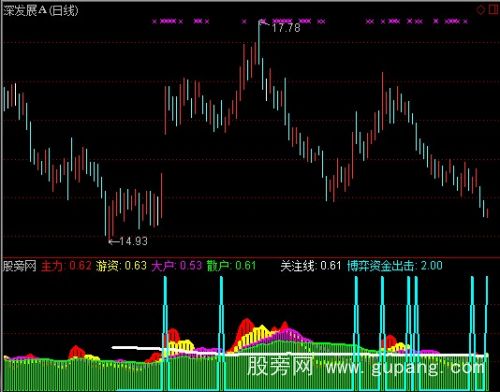Select the 大户: 0.53 indicator value
Image resolution: width=500 pixels, height=392 pixels.
177,266
